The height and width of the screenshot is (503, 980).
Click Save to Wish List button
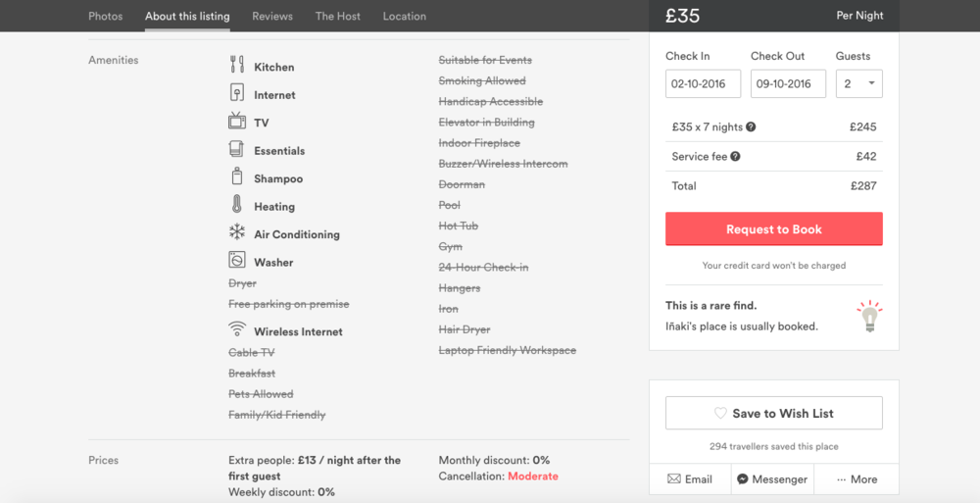774,413
